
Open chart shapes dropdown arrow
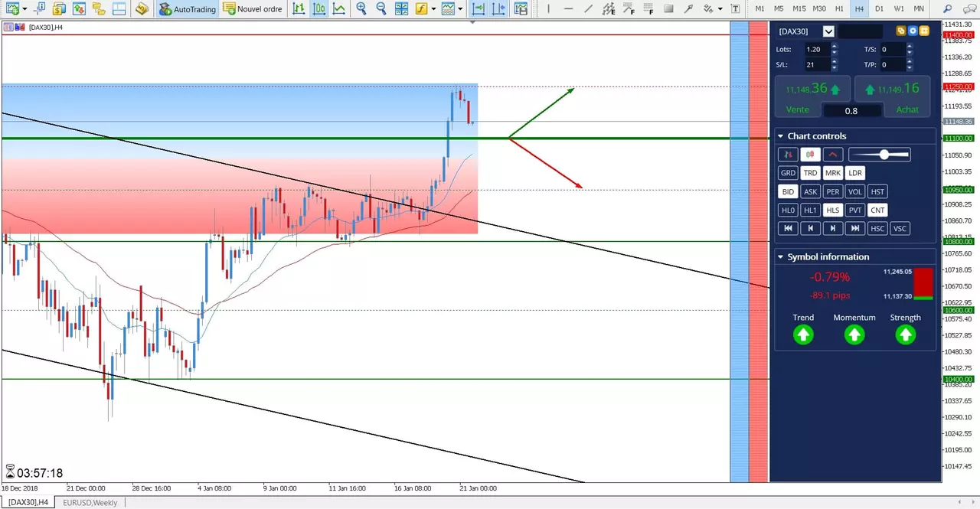pyautogui.click(x=720, y=9)
